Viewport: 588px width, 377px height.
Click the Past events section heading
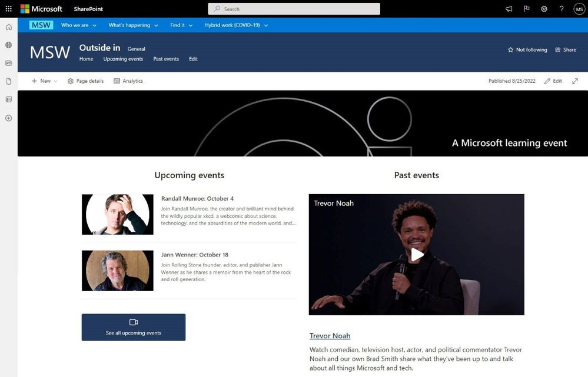(x=417, y=175)
